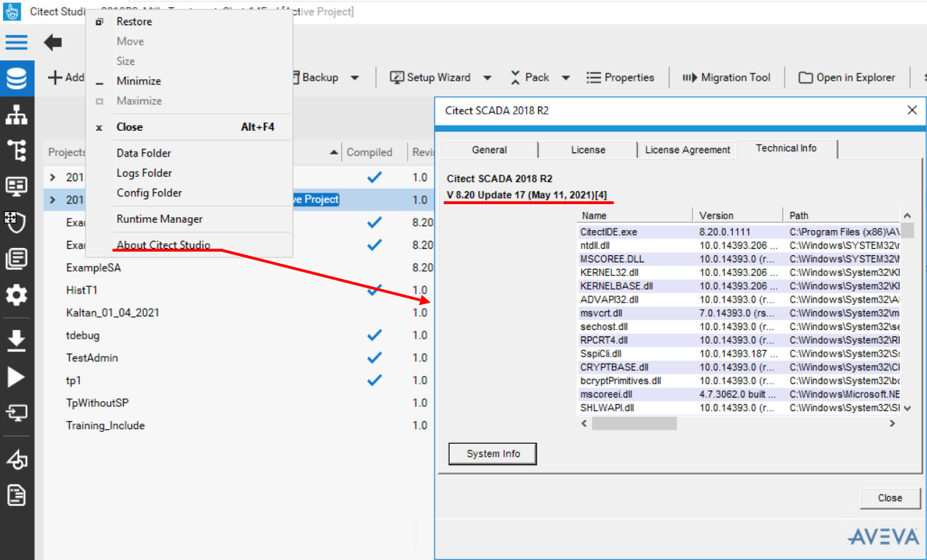Screen dimensions: 927x560
Task: Switch to the General tab
Action: click(x=489, y=150)
